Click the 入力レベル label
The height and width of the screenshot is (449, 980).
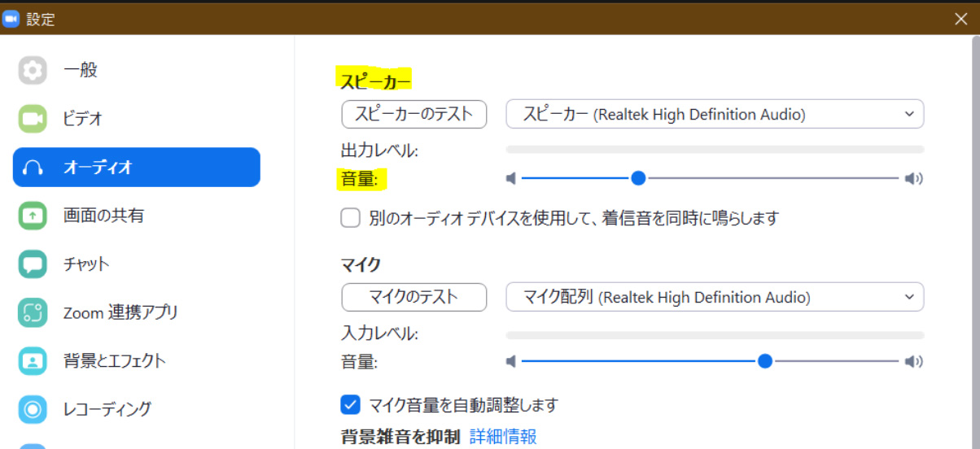(x=380, y=333)
